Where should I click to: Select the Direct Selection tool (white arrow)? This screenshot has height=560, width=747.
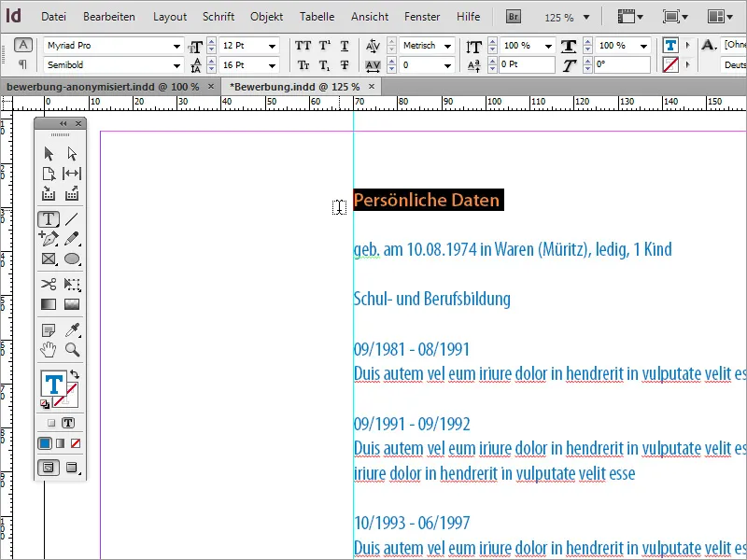coord(72,153)
